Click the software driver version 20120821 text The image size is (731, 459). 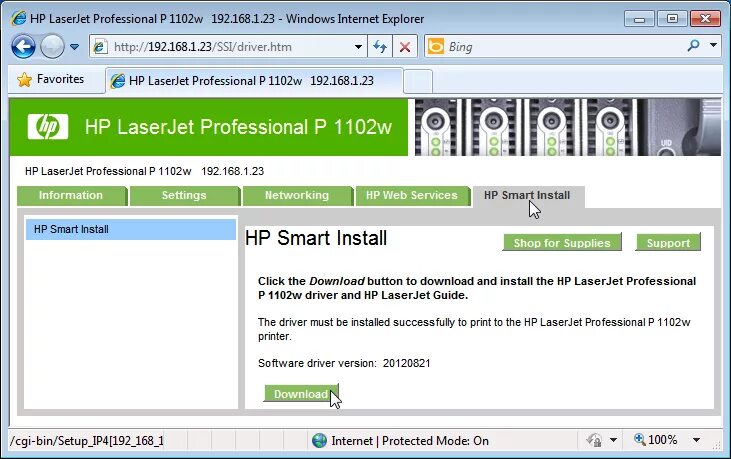point(344,363)
